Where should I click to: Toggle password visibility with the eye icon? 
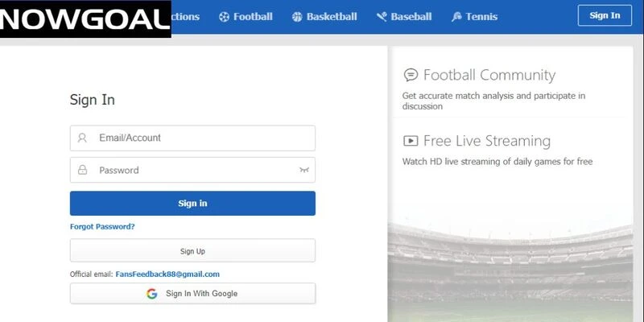point(303,170)
